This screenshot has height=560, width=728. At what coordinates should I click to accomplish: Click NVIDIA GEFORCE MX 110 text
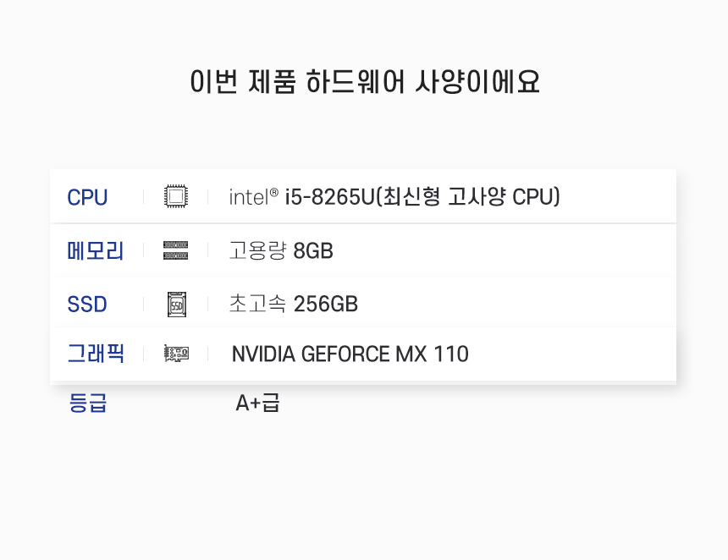click(350, 354)
